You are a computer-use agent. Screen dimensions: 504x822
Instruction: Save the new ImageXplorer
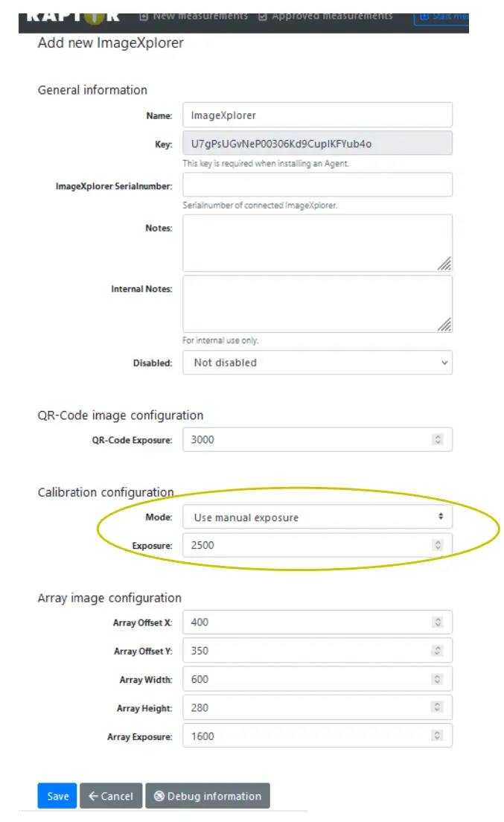(57, 795)
